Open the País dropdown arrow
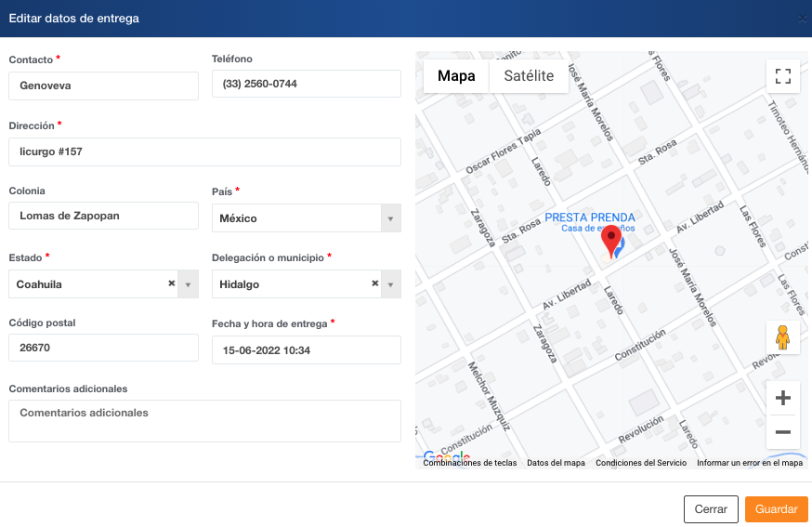Image resolution: width=812 pixels, height=527 pixels. point(391,218)
